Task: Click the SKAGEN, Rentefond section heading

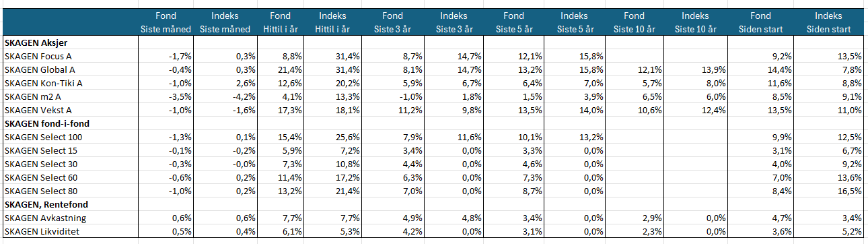Action: pos(46,204)
